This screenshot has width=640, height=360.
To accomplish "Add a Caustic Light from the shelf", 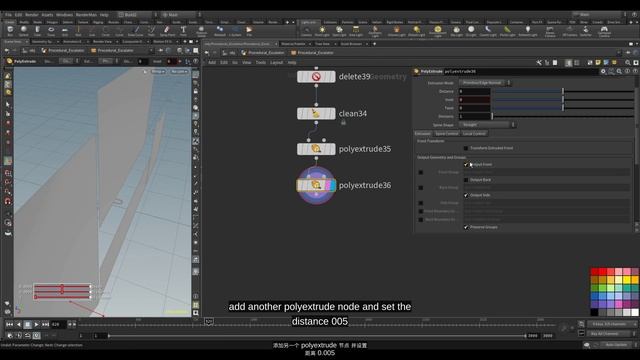I will click(488, 31).
